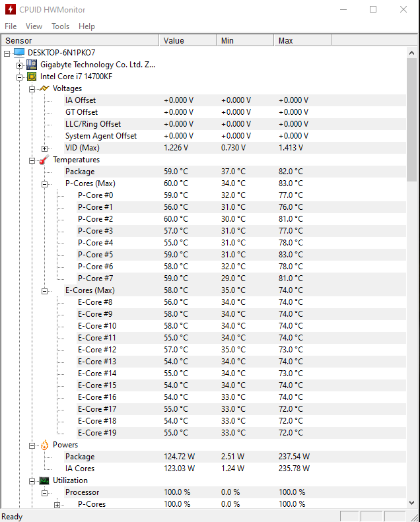Select the Intel Core i7 14700KF row

(76, 77)
